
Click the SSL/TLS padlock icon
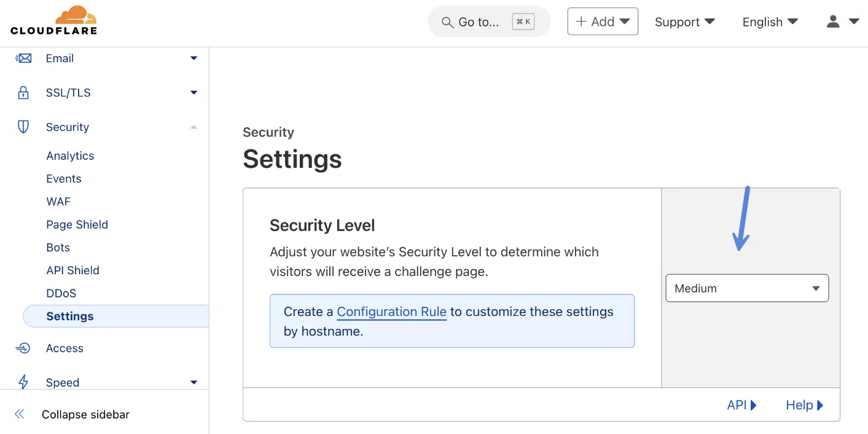(23, 92)
